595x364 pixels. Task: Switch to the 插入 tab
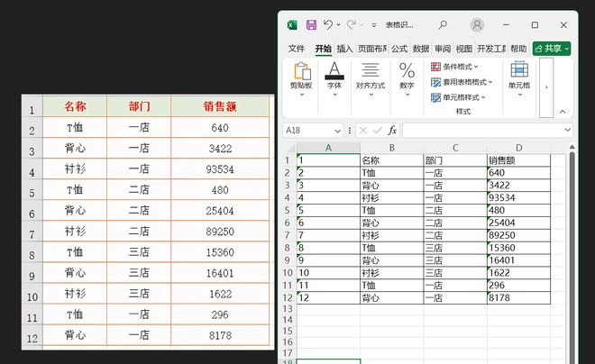344,49
